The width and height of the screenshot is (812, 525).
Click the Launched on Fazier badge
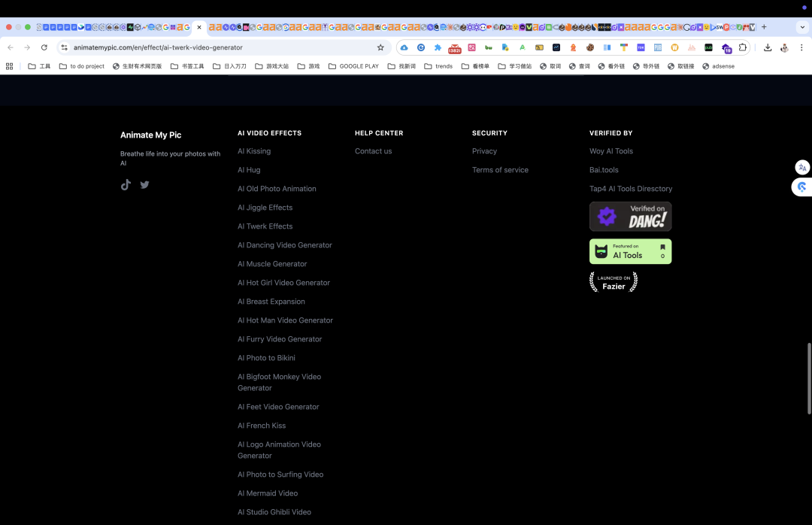point(614,282)
